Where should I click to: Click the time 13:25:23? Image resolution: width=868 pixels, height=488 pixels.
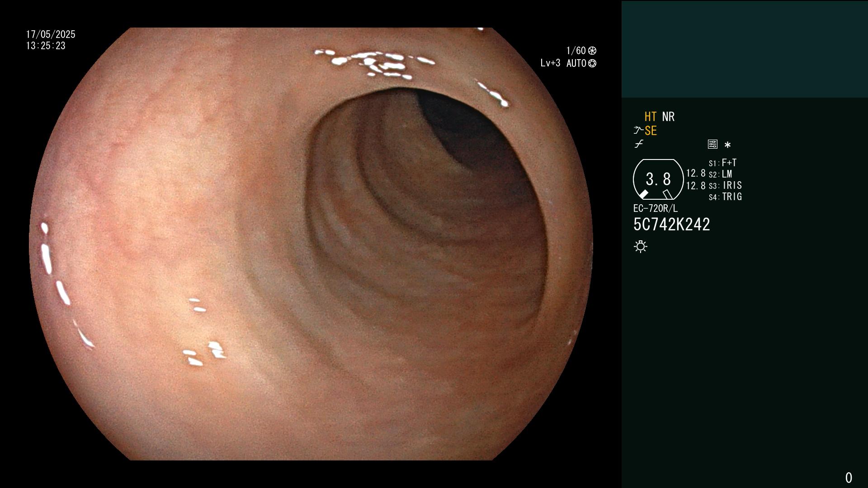coord(46,46)
